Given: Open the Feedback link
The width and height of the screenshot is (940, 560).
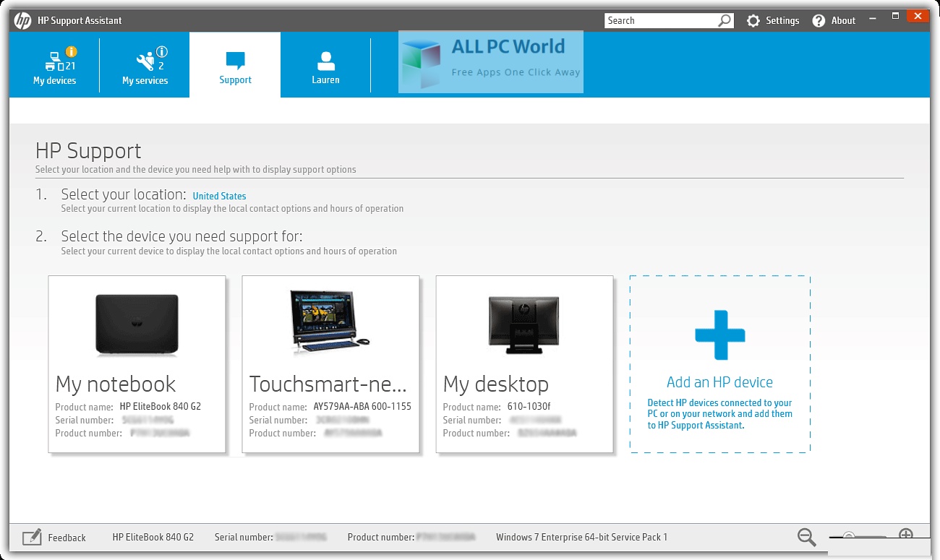Looking at the screenshot, I should pos(67,538).
